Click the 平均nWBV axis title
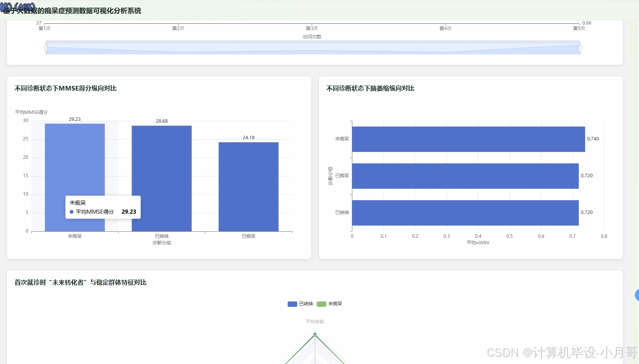This screenshot has height=364, width=639. pos(478,243)
